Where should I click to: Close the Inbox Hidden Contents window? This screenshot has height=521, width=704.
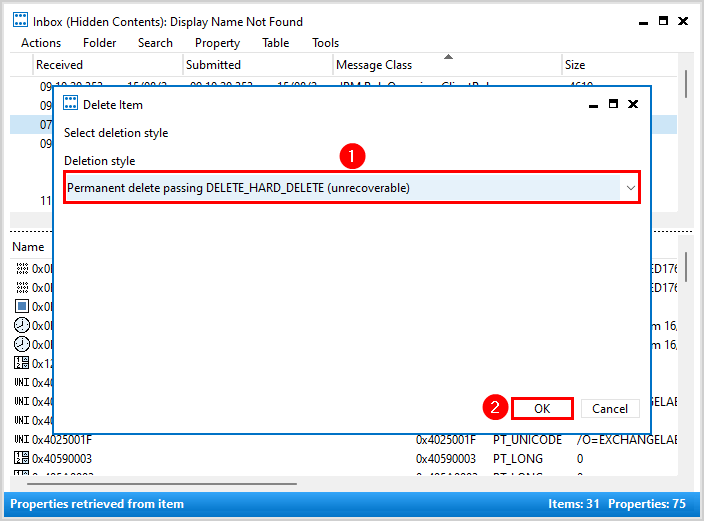point(683,21)
